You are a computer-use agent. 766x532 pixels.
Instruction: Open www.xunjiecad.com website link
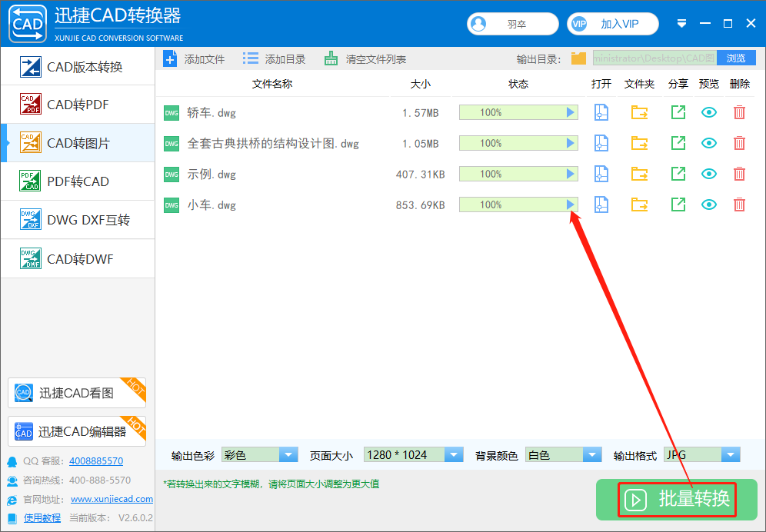click(112, 499)
